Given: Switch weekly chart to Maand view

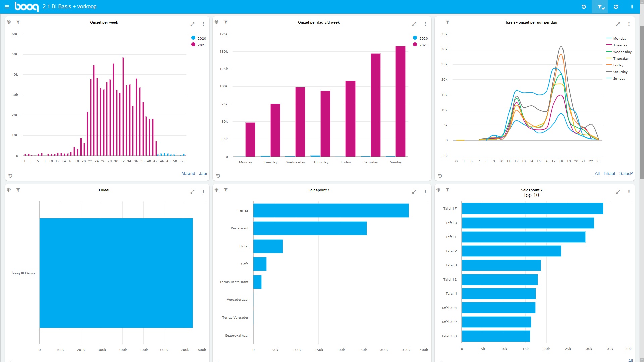Looking at the screenshot, I should coord(188,173).
